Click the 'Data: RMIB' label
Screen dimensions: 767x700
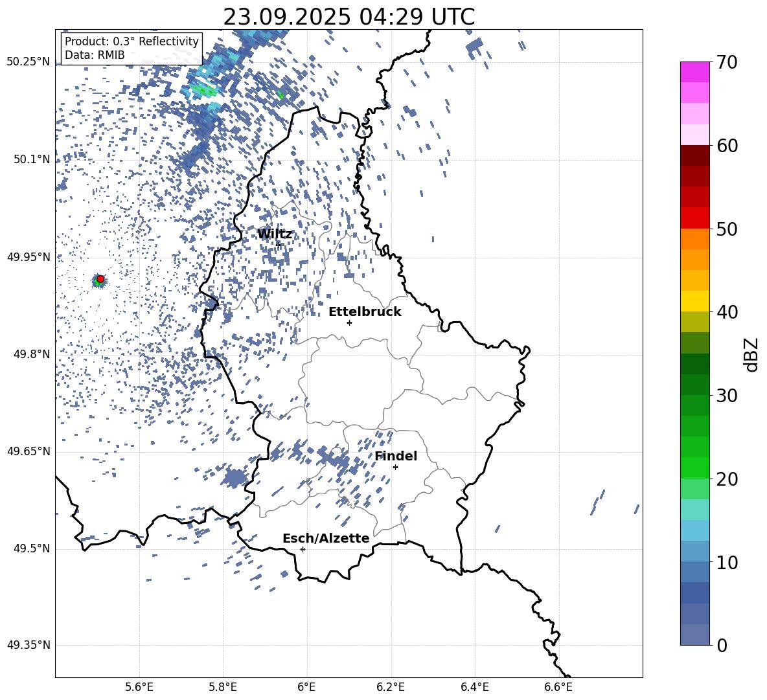(95, 55)
